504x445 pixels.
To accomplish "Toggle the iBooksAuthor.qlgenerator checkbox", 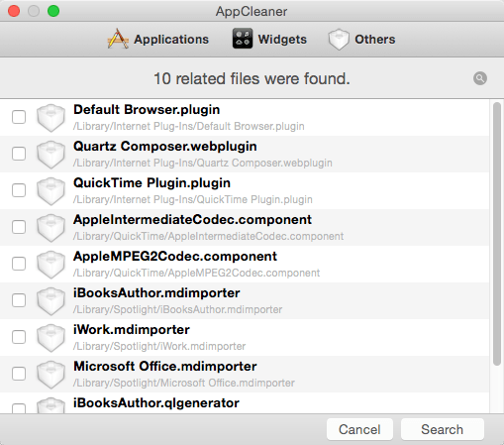I will [x=19, y=408].
